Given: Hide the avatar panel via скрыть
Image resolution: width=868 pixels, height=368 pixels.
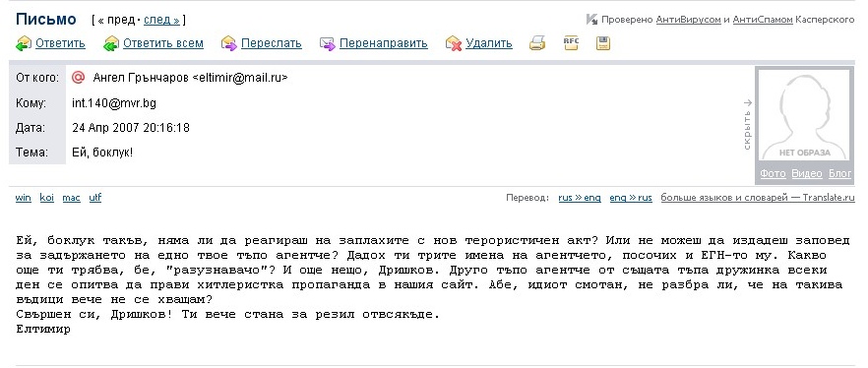Looking at the screenshot, I should coord(747,125).
